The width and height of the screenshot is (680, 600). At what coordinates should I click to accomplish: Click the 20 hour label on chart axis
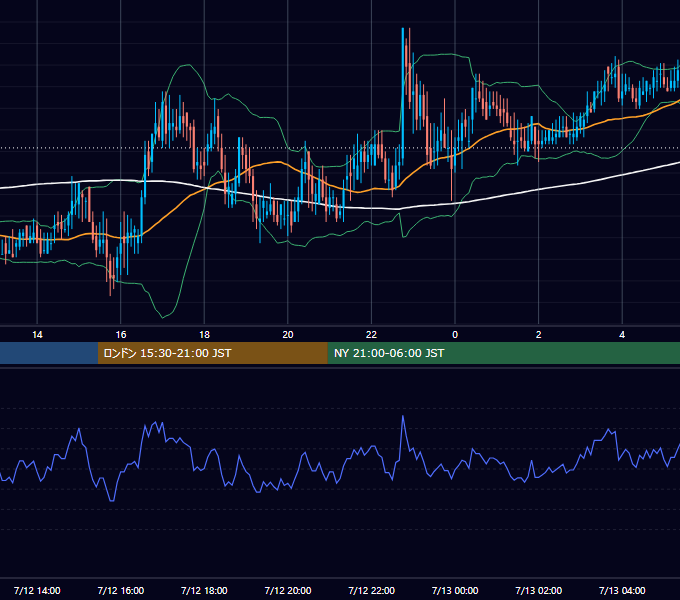tap(288, 335)
